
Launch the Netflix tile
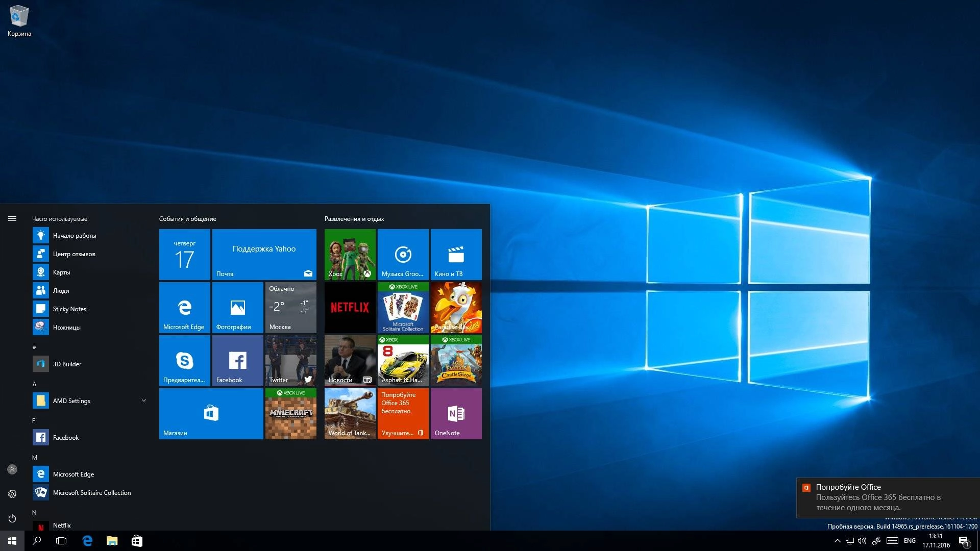click(350, 308)
